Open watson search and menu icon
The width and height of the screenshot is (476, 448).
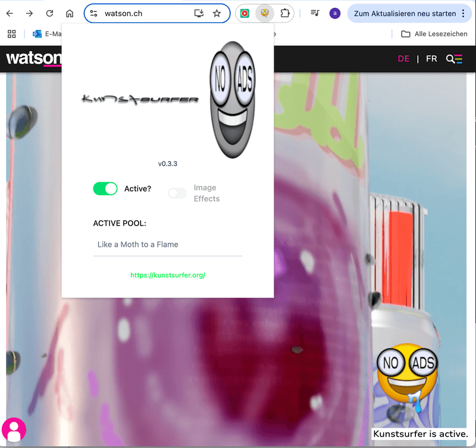(454, 59)
